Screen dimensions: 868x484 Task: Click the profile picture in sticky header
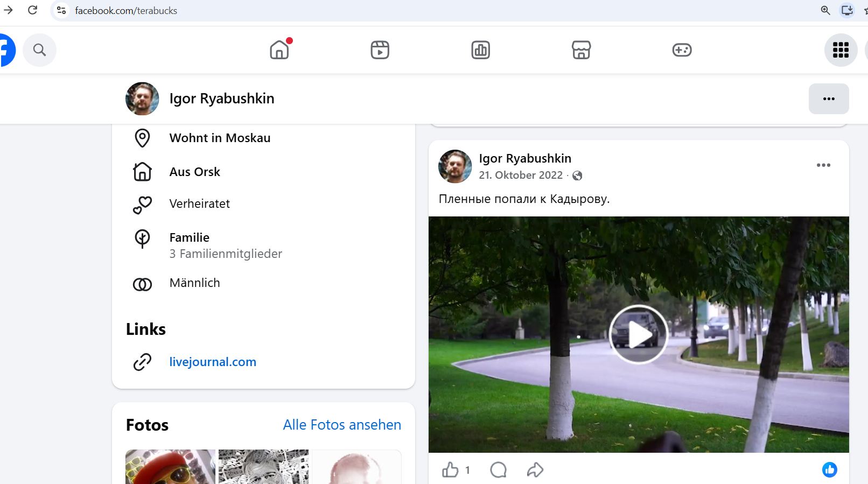tap(142, 99)
